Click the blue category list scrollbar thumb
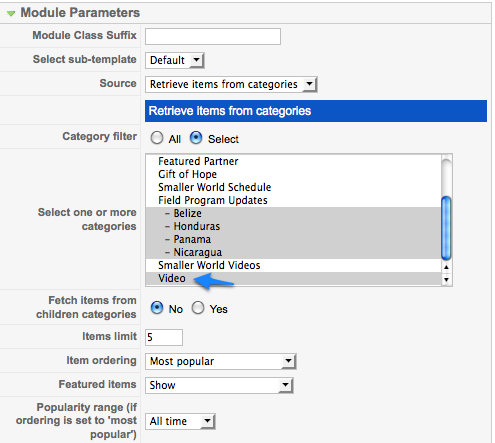 click(x=446, y=228)
